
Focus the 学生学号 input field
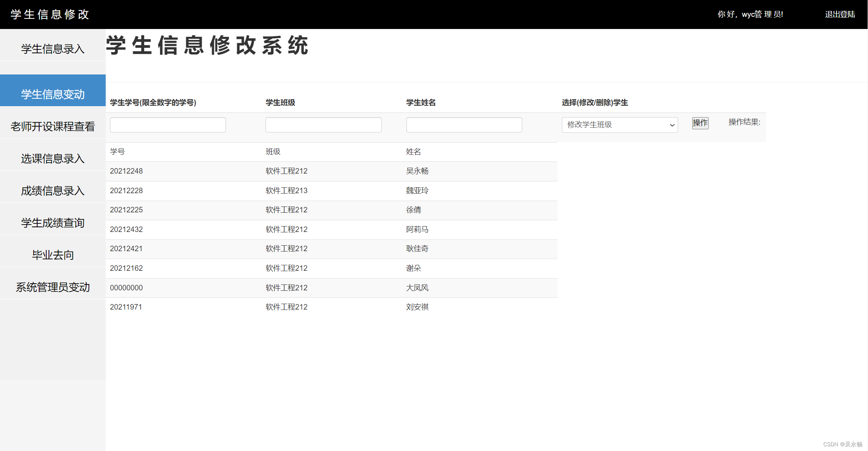pyautogui.click(x=168, y=125)
